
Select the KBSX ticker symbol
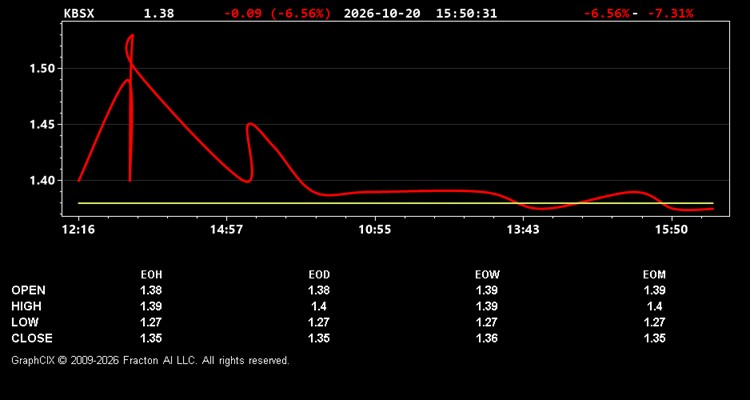coord(79,13)
